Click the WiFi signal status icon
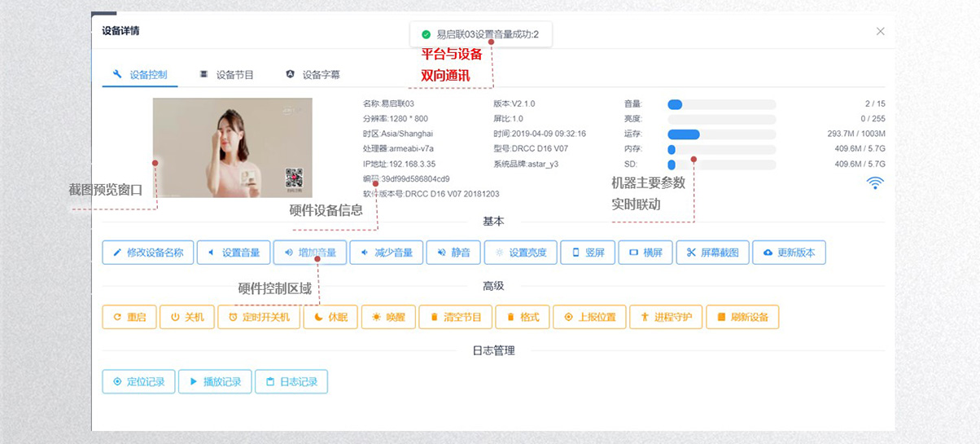 pos(875,182)
